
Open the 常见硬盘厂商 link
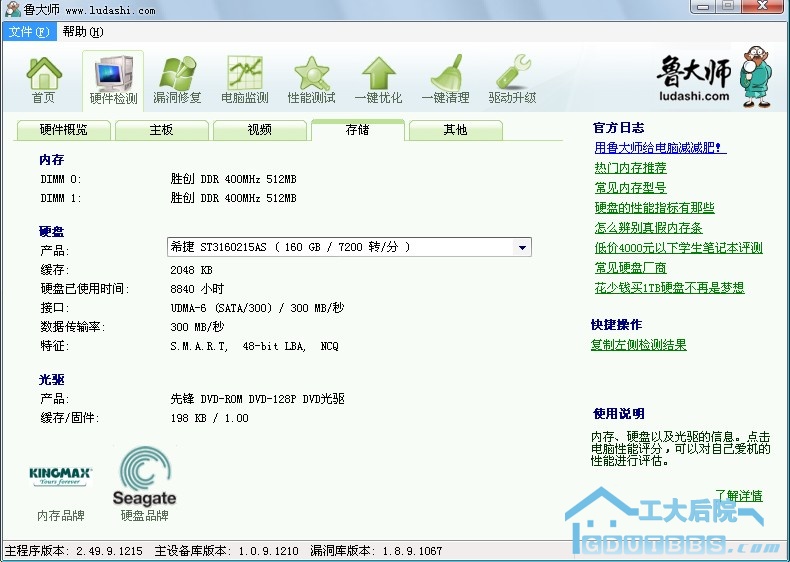pos(630,268)
